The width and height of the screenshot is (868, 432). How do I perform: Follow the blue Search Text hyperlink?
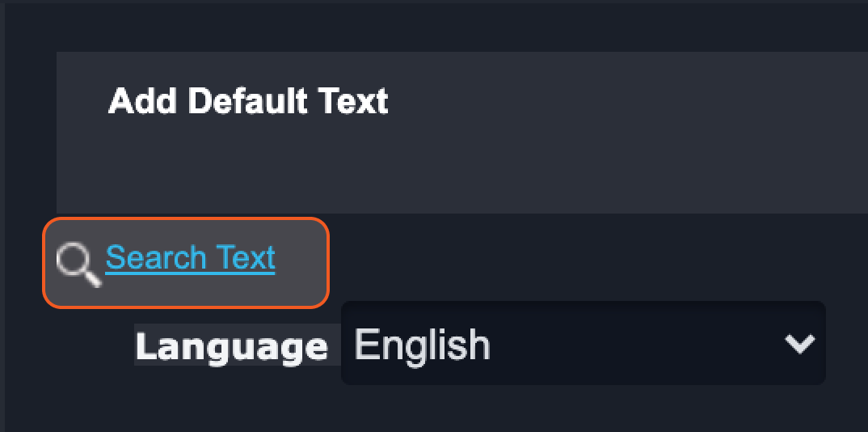point(190,258)
